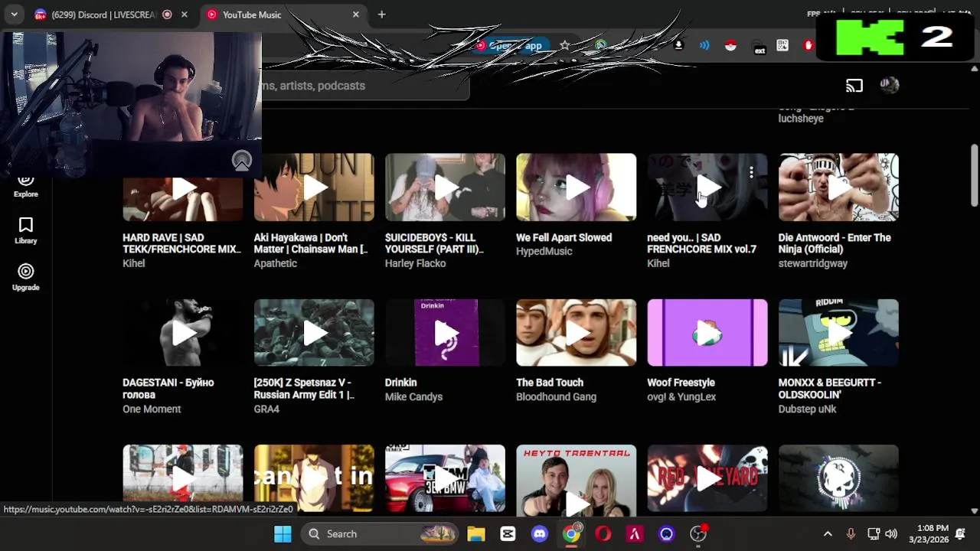This screenshot has height=551, width=980.
Task: Play HARD RAVE SAD TEKK/FRENCHCORE MIX thumbnail
Action: click(183, 187)
